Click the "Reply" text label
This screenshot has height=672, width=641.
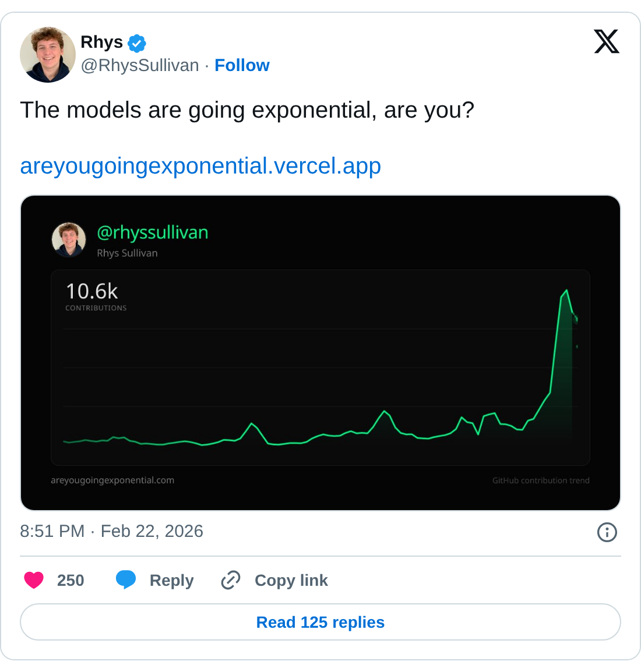point(171,581)
